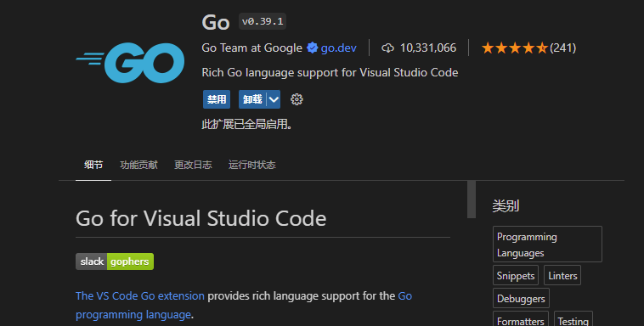Screen dimensions: 644x326
Task: Select the Debuggers category tag
Action: [521, 299]
